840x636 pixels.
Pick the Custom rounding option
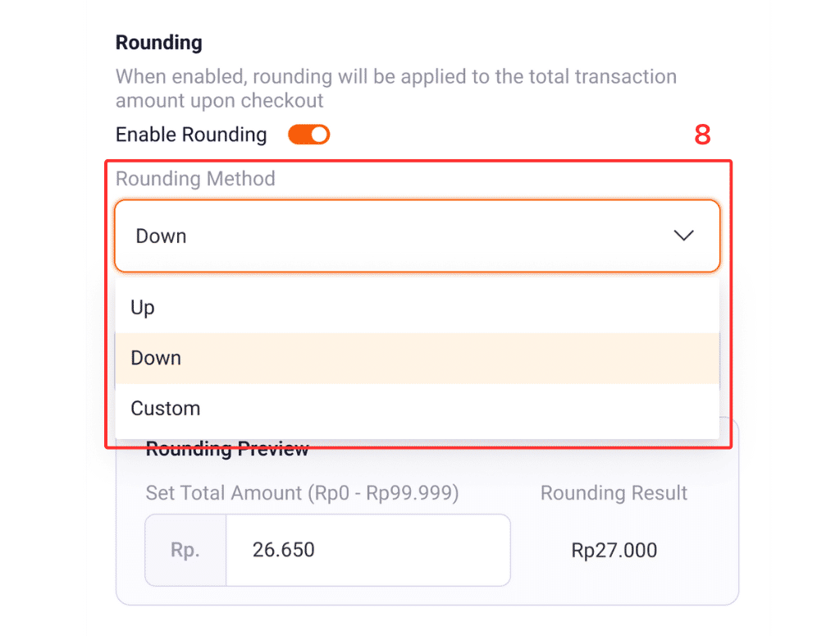166,409
